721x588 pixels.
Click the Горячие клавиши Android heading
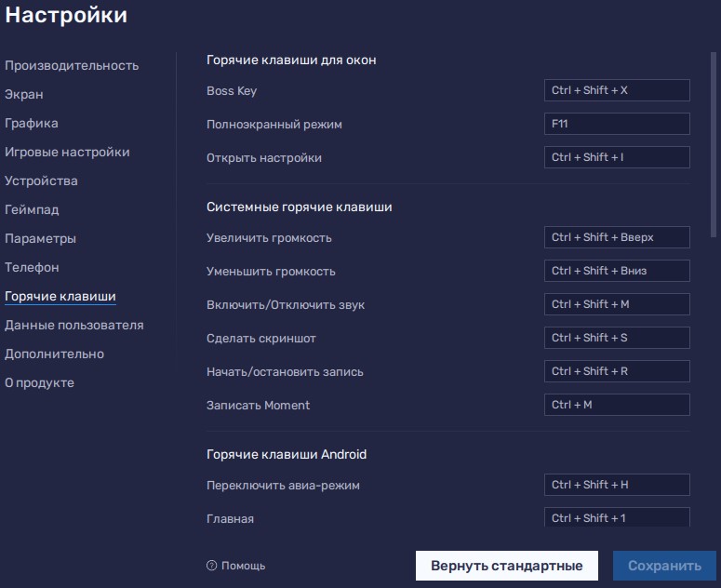click(287, 455)
